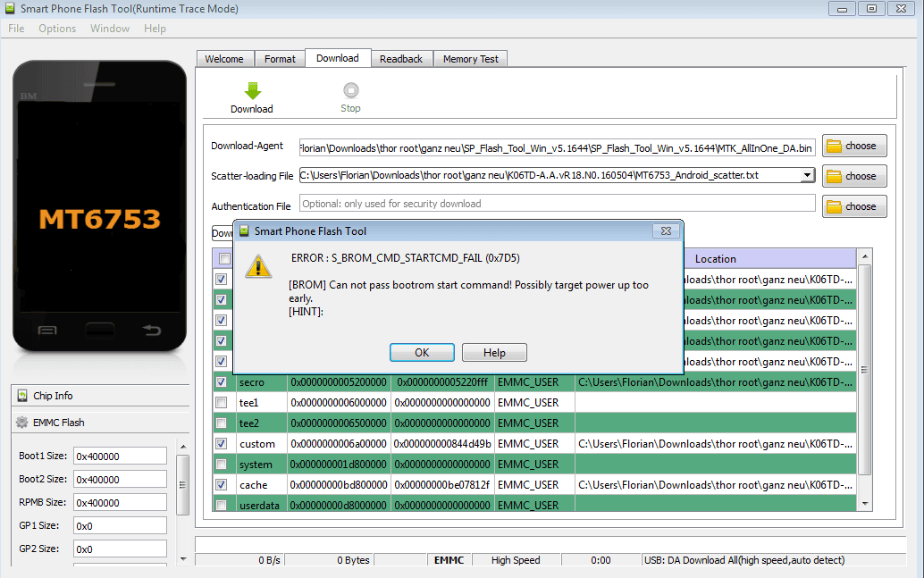Switch to the Format tab
Image resolution: width=924 pixels, height=578 pixels.
[280, 59]
